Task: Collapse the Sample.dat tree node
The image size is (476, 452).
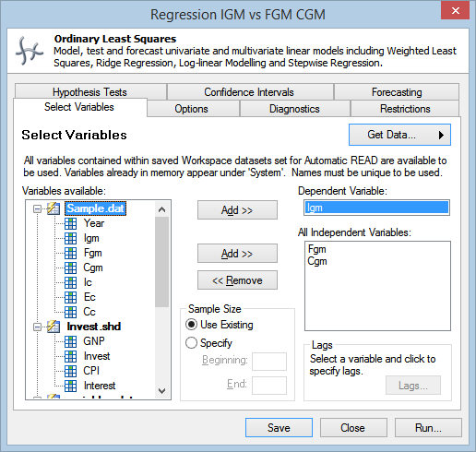Action: click(37, 209)
